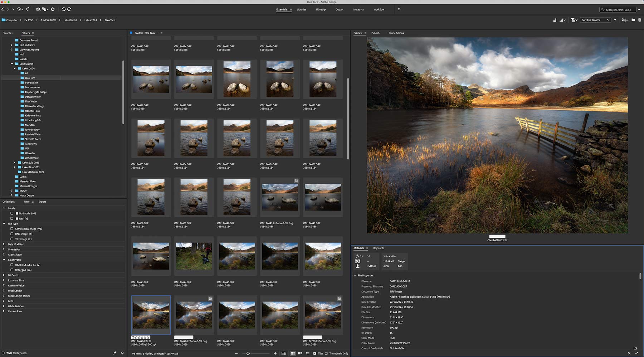The height and width of the screenshot is (357, 644).
Task: Create a new folder using the folder icon
Action: pyautogui.click(x=633, y=20)
